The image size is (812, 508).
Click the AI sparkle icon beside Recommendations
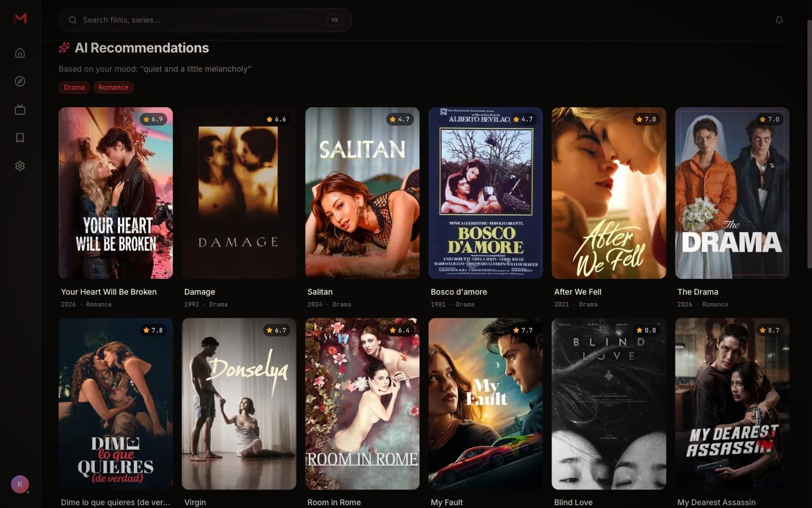(64, 48)
